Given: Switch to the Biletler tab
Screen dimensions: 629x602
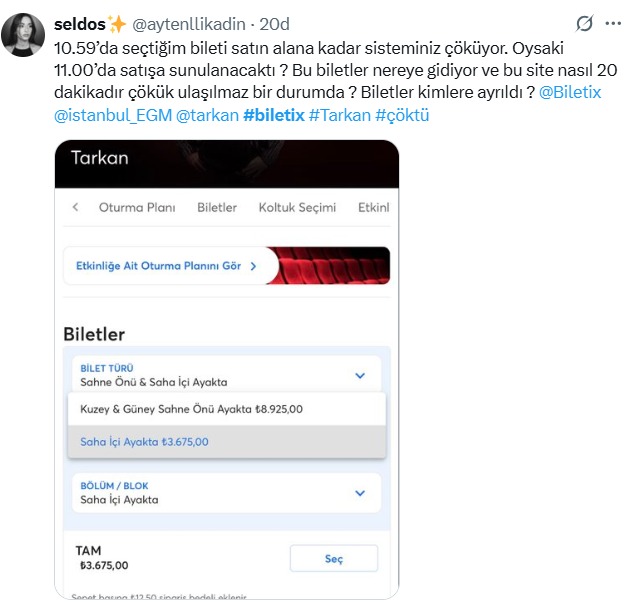Looking at the screenshot, I should point(217,207).
